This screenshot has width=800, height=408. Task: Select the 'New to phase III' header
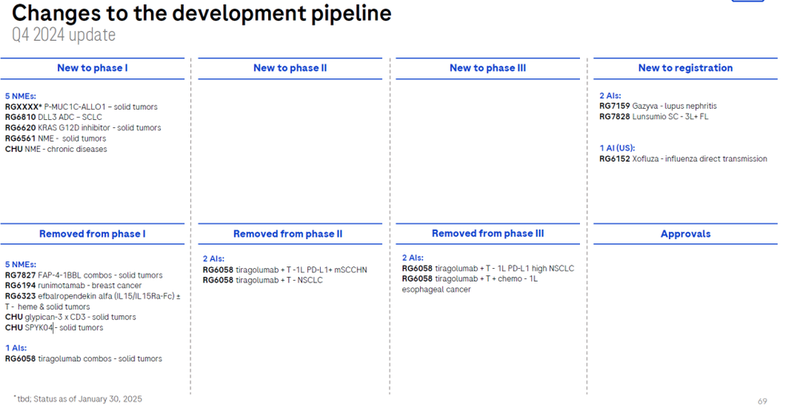[x=488, y=68]
